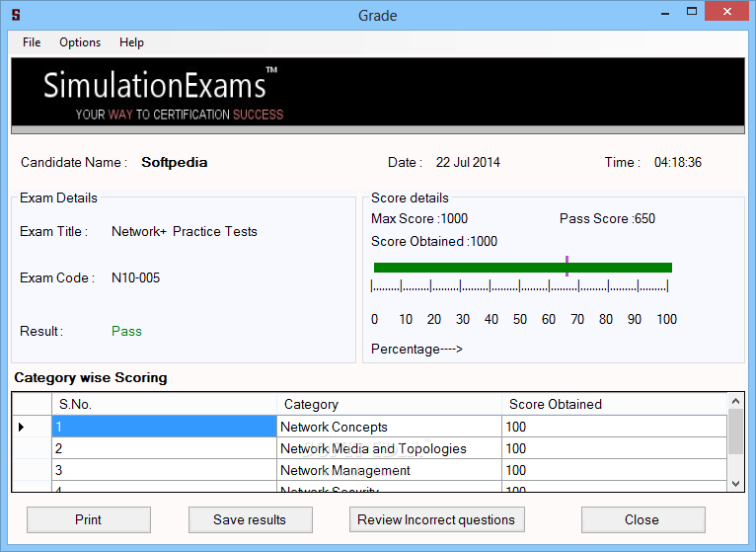This screenshot has width=756, height=552.
Task: Open the Help menu
Action: coord(131,42)
